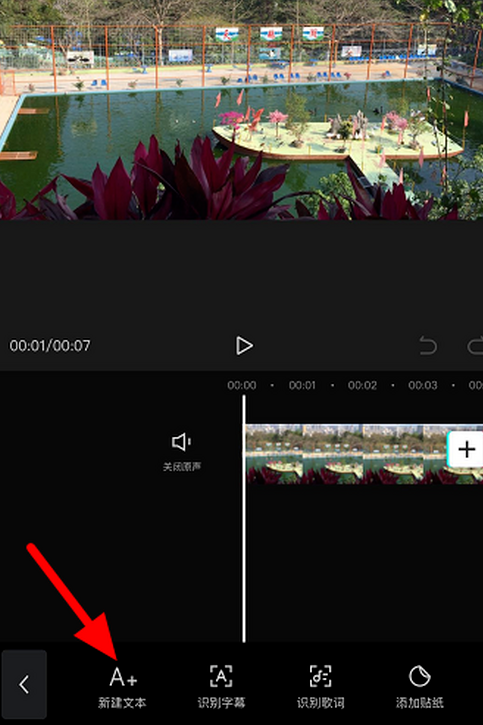Jump to the 00:02 ruler mark

point(362,385)
